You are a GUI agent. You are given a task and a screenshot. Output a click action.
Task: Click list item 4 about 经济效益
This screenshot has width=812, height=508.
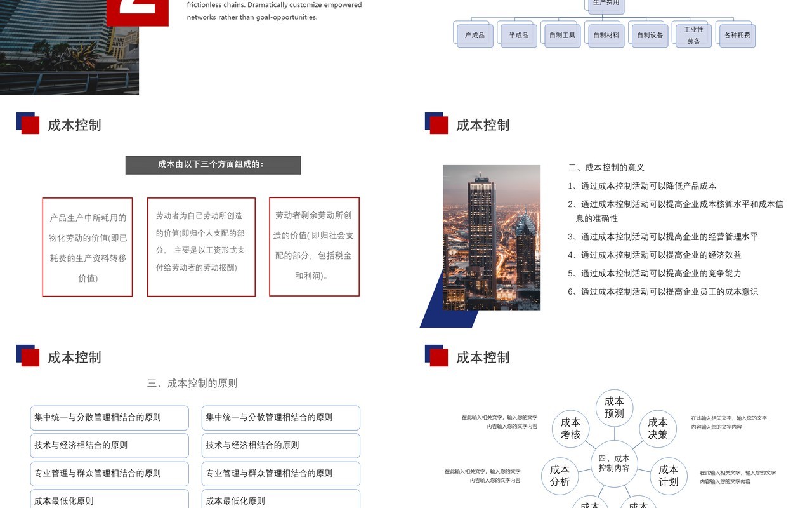pos(655,255)
